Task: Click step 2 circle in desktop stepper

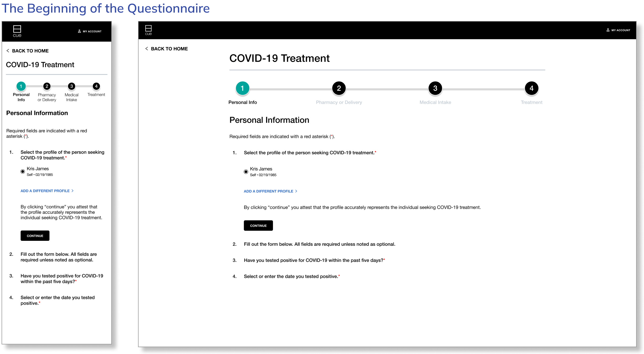Action: pyautogui.click(x=339, y=88)
